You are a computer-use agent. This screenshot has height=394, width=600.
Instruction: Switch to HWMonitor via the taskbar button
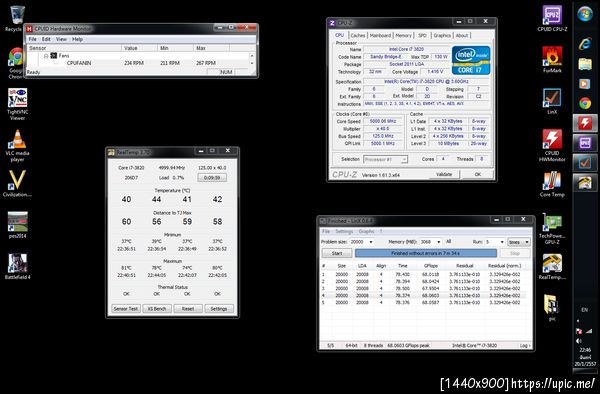click(585, 123)
